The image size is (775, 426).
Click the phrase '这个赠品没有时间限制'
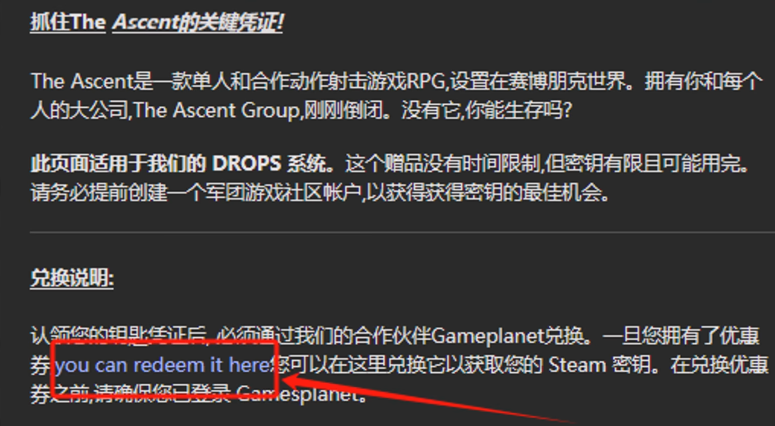pos(443,164)
